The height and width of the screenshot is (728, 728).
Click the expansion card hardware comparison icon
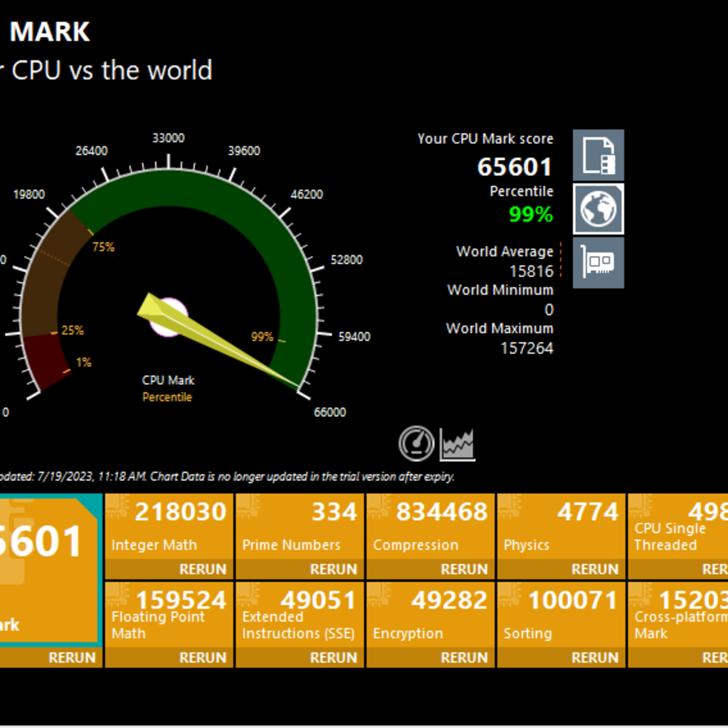click(598, 263)
